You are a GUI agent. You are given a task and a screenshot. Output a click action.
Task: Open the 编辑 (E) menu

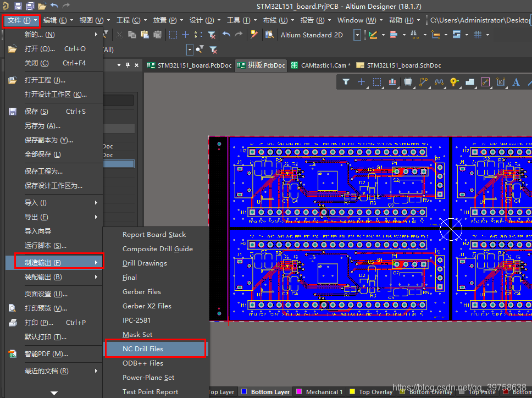(x=58, y=20)
